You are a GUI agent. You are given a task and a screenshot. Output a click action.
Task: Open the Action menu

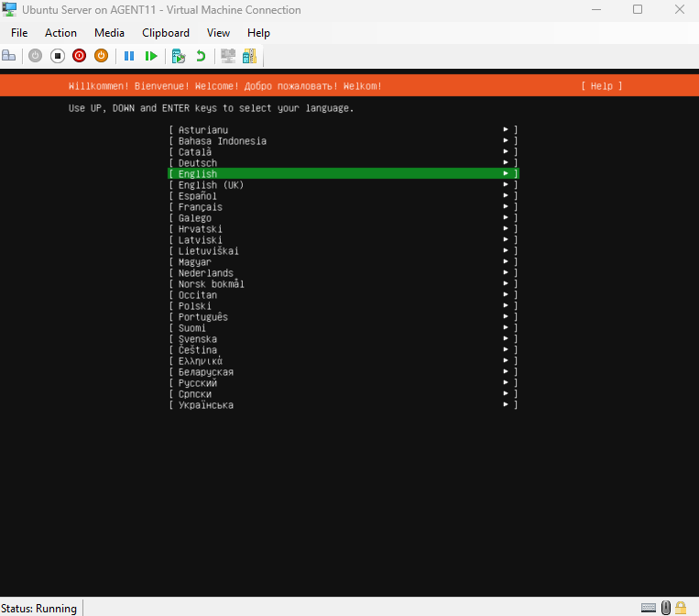tap(60, 32)
